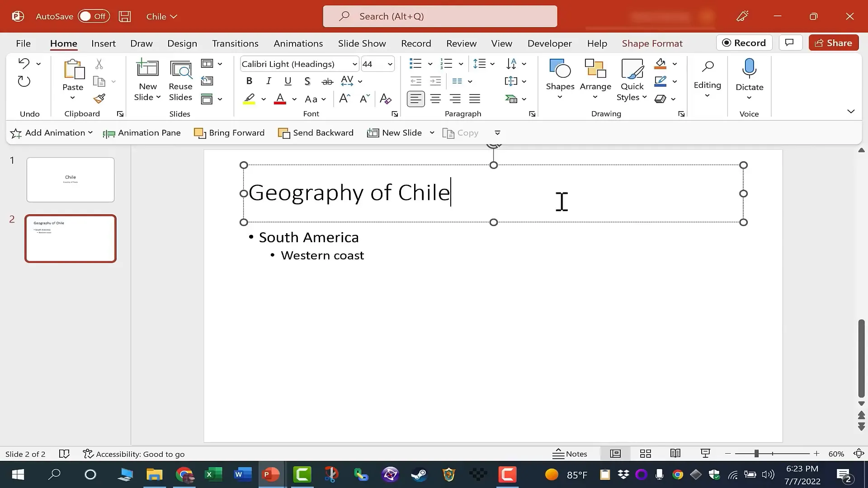
Task: Toggle the Notes pane
Action: pyautogui.click(x=570, y=454)
